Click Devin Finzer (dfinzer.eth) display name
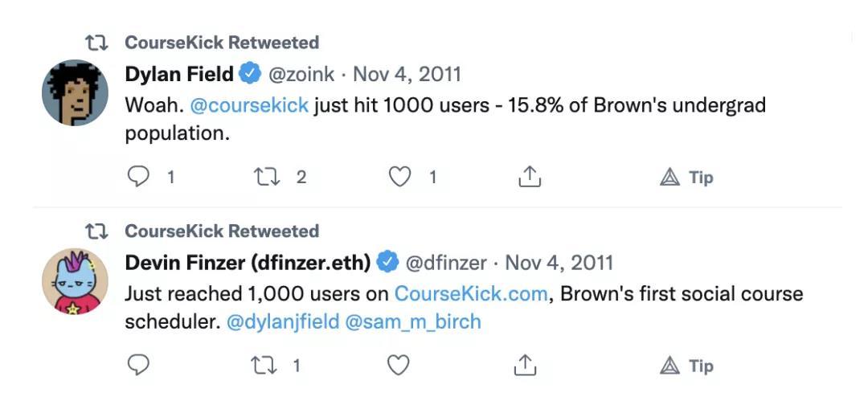Viewport: 868px width, 405px height. (248, 263)
